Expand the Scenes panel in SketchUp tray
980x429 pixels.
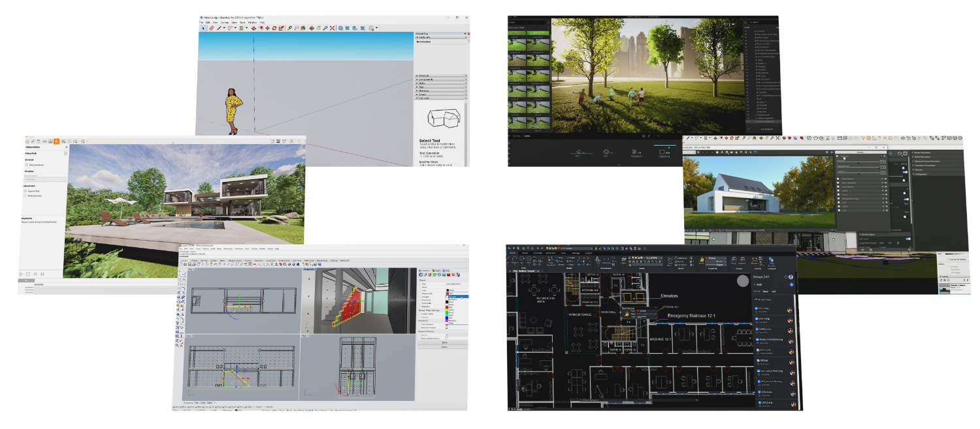442,95
